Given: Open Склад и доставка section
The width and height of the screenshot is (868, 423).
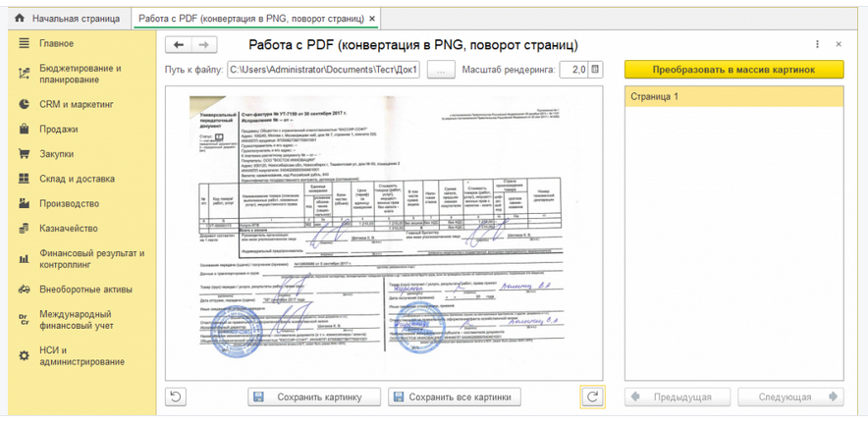Looking at the screenshot, I should [x=78, y=179].
